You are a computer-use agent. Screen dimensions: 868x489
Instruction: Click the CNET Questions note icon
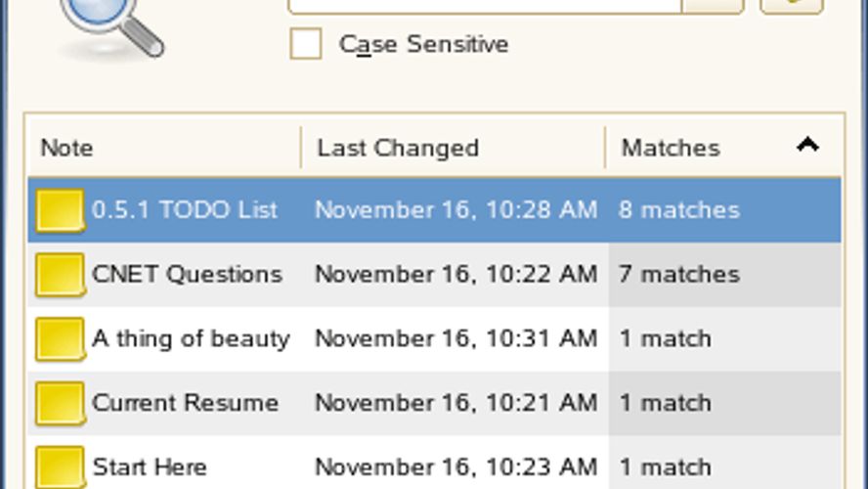click(x=60, y=275)
